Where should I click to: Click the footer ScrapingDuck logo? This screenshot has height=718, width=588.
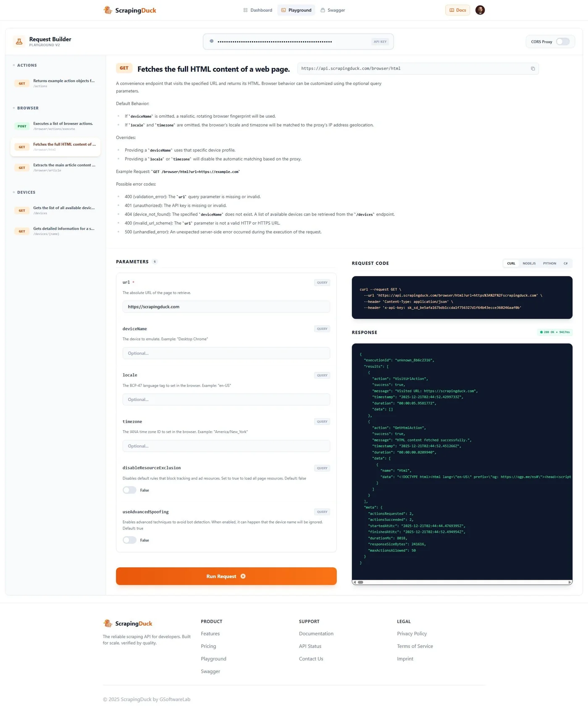point(128,623)
